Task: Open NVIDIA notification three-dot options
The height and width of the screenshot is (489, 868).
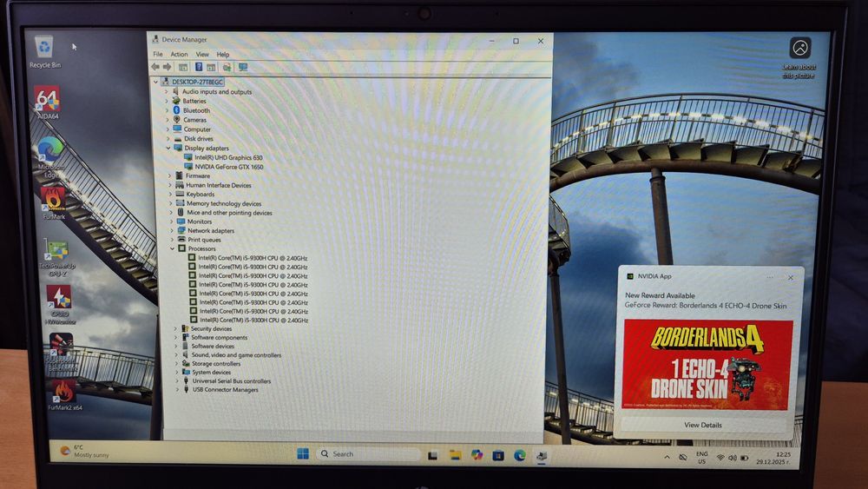Action: pos(770,277)
